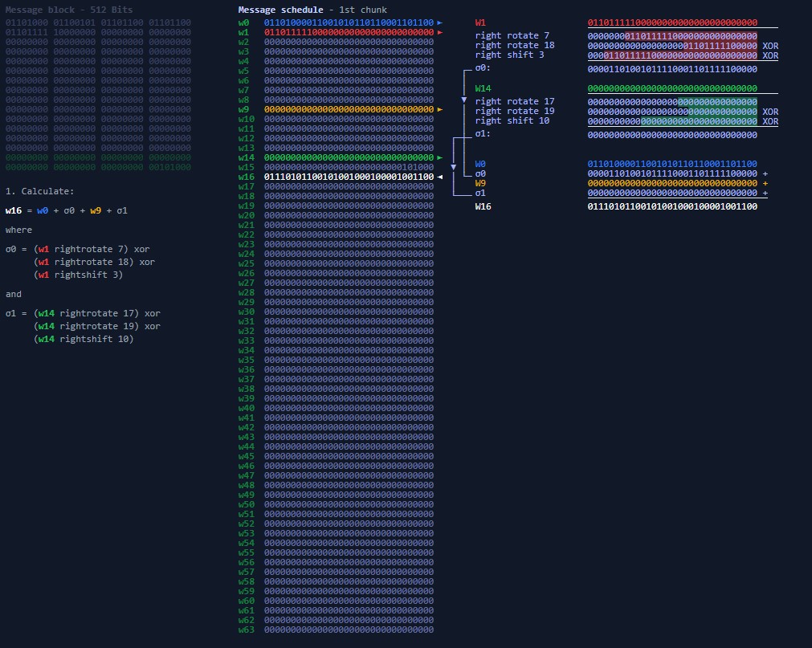Image resolution: width=812 pixels, height=648 pixels.
Task: Click the white 'W16' result label
Action: pos(483,206)
